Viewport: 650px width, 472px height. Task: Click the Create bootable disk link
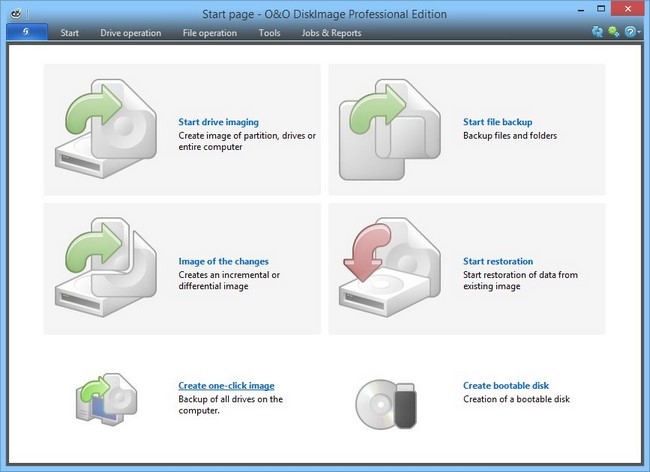(x=506, y=385)
